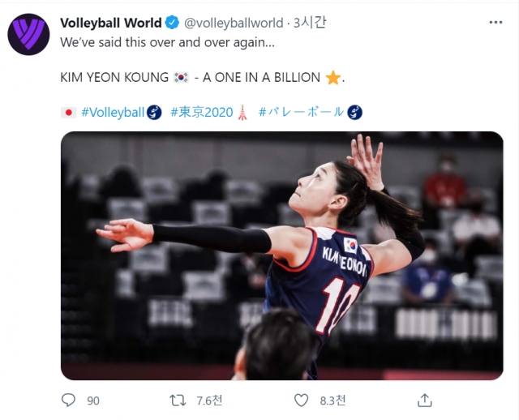Click the tweet text about Kim Yeon Koung
This screenshot has width=519, height=420.
pos(202,78)
